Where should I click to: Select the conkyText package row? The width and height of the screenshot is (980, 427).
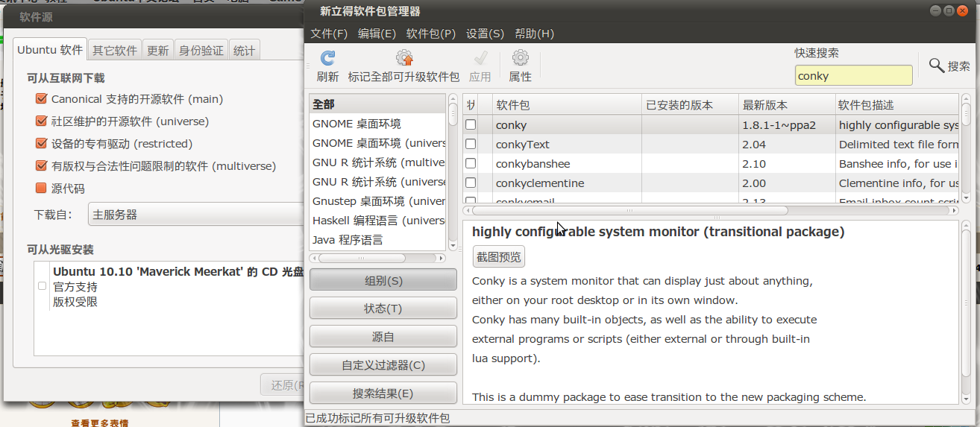(x=711, y=145)
